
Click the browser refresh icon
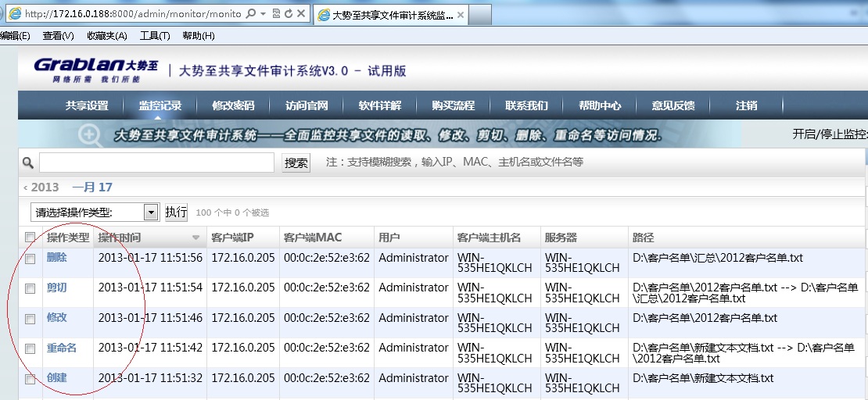point(289,14)
